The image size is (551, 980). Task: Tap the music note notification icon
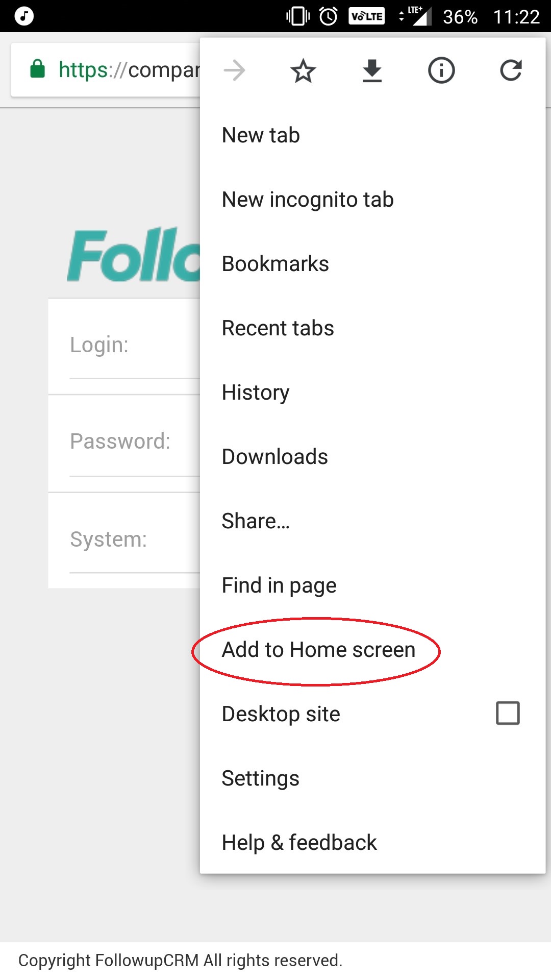tap(24, 16)
